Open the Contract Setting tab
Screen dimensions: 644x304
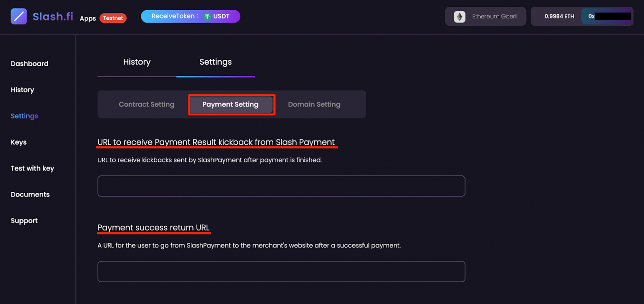pos(146,104)
